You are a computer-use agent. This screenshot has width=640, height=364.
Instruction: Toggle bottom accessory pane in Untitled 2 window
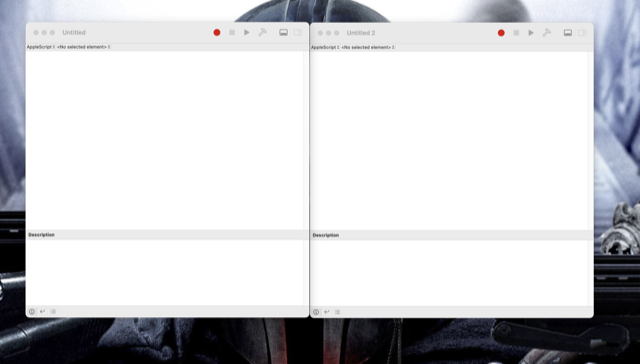click(568, 33)
